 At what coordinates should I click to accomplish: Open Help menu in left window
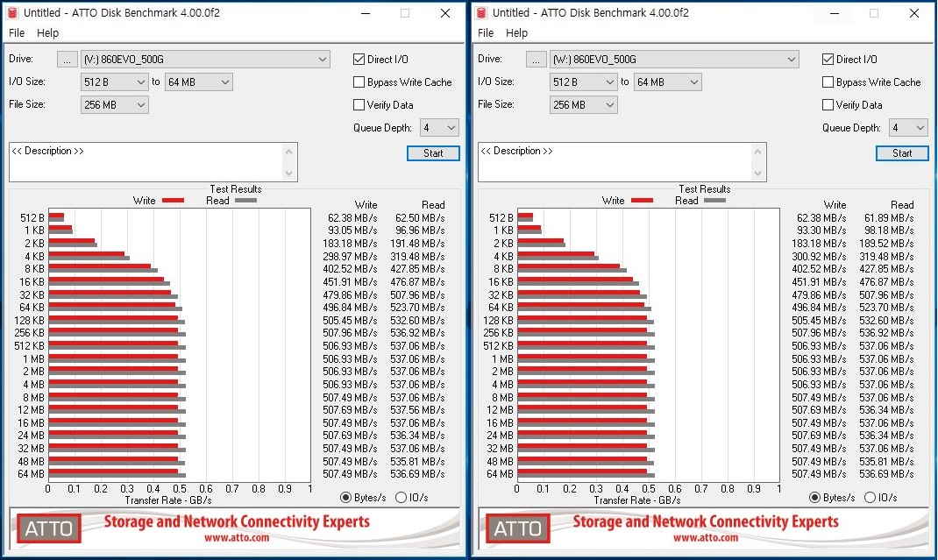[x=48, y=33]
